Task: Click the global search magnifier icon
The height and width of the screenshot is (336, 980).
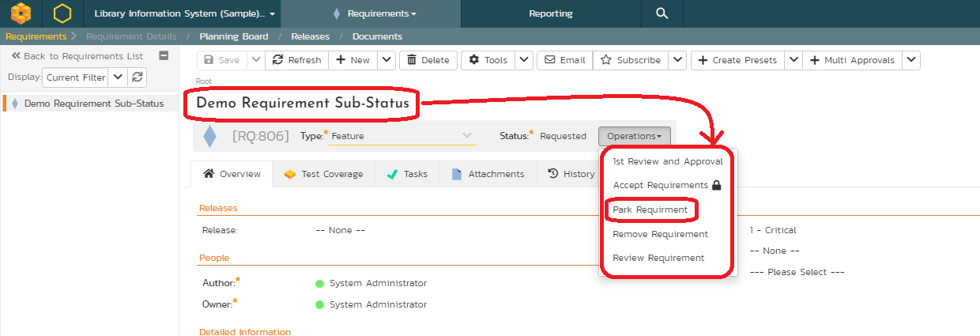Action: (661, 13)
